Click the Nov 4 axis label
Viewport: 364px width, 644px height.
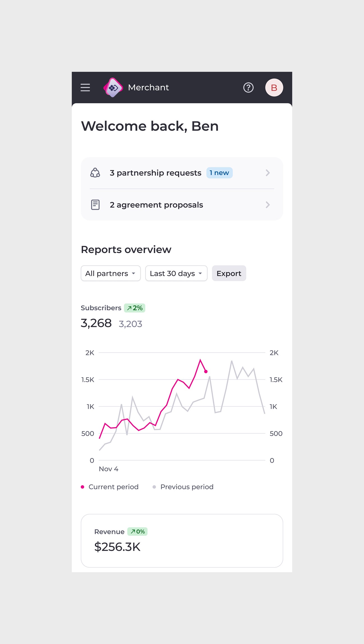[109, 469]
